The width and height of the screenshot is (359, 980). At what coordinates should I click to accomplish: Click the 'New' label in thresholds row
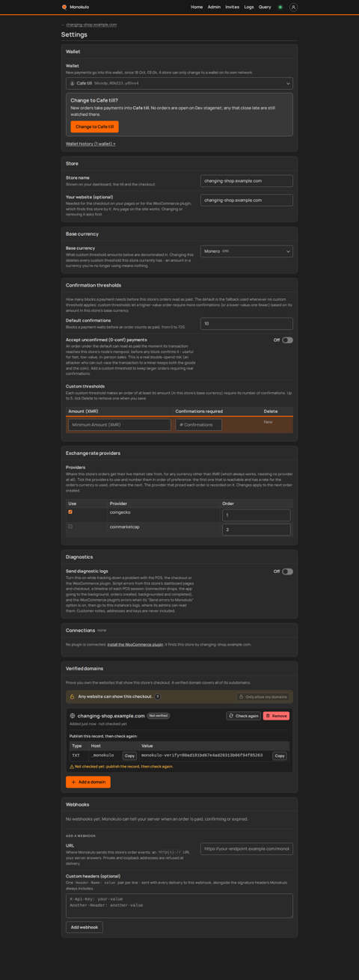[x=268, y=422]
